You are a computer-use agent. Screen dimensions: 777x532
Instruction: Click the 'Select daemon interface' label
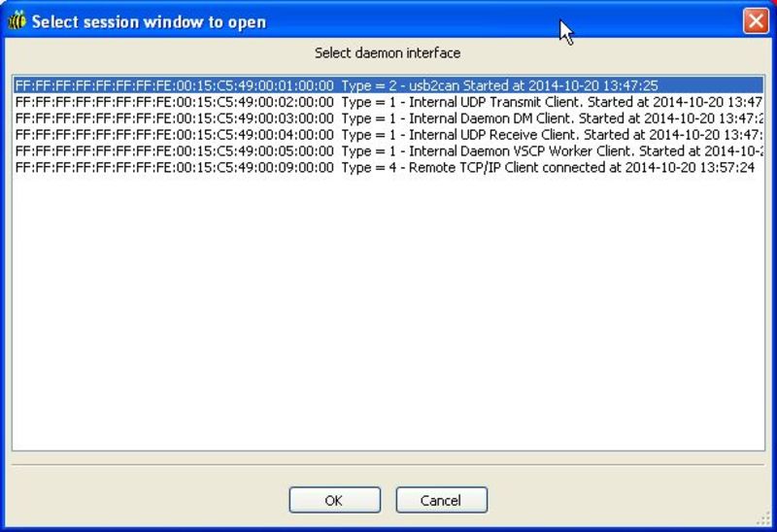tap(388, 52)
